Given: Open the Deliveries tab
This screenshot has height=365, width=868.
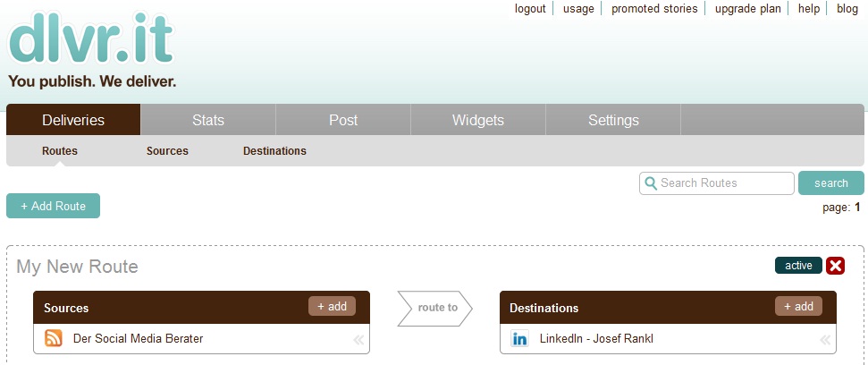Looking at the screenshot, I should tap(73, 120).
